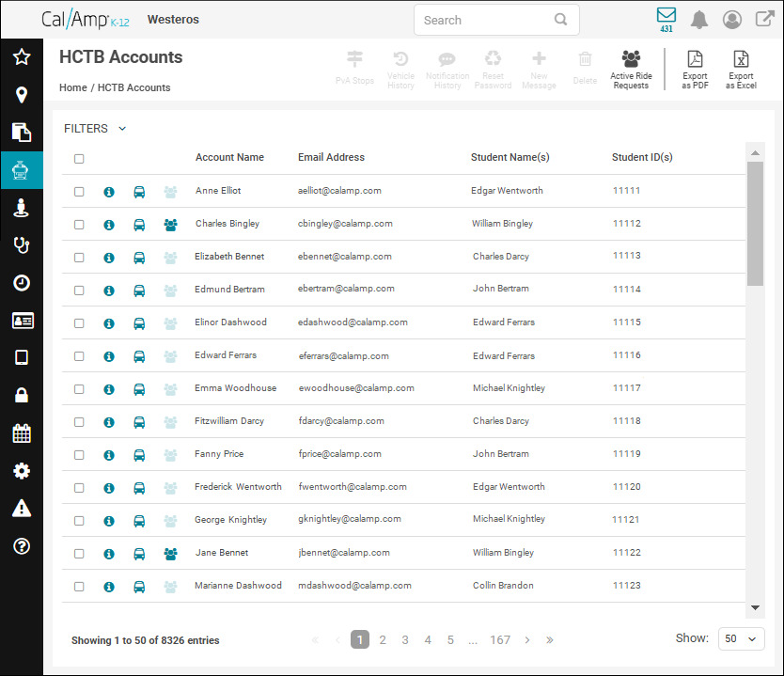Viewport: 784px width, 676px height.
Task: Check the box for Anne Elliot
Action: [79, 192]
